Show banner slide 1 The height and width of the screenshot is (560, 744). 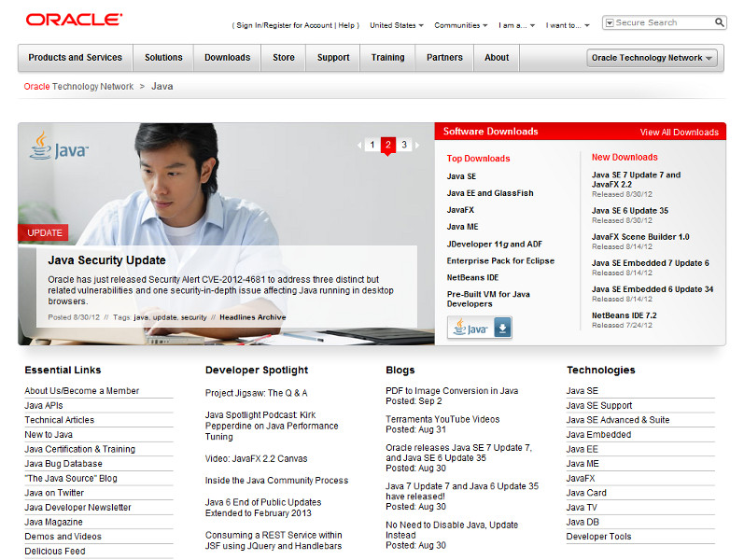tap(372, 145)
